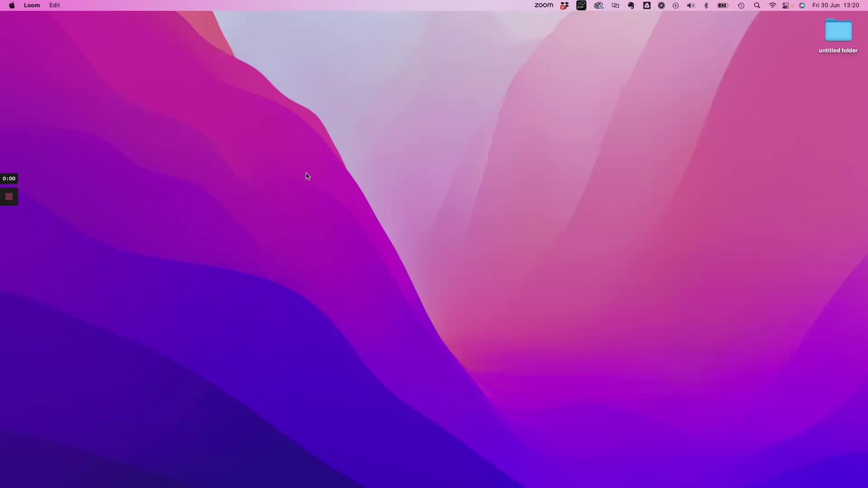Open the XP-Pen tablet menu icon
The width and height of the screenshot is (868, 488).
(x=581, y=5)
